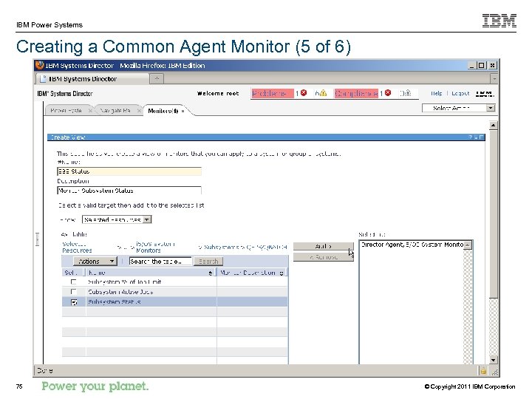
Task: Select the Director Agent entry in Selected list
Action: (412, 245)
